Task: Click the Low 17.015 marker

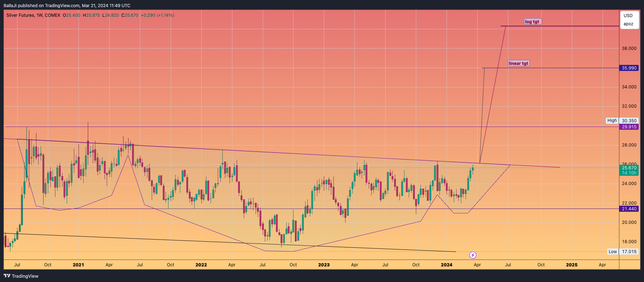Action: (623, 252)
